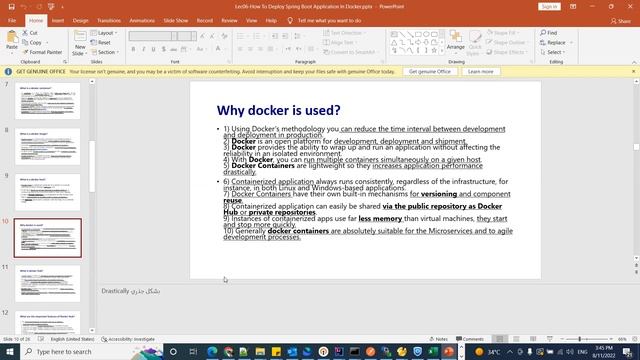The image size is (640, 360).
Task: Center text in Paragraph group
Action: tap(250, 49)
